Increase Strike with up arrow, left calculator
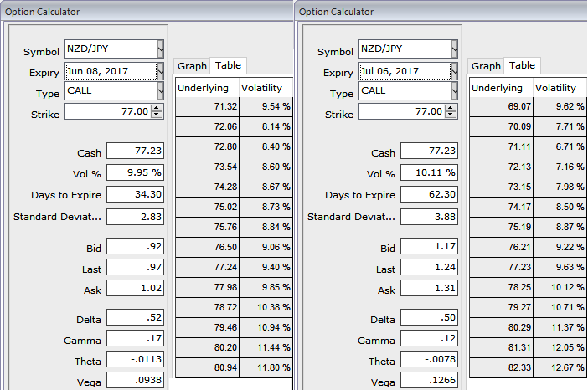The height and width of the screenshot is (390, 588). [157, 108]
